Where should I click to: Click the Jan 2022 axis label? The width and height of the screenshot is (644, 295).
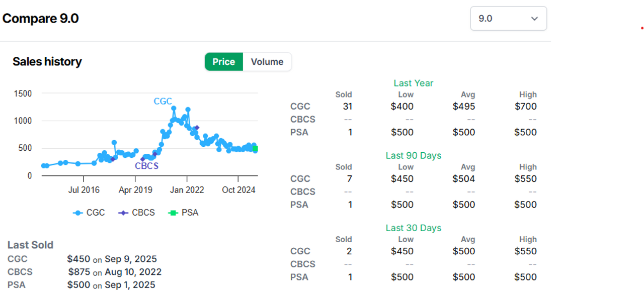tap(187, 190)
